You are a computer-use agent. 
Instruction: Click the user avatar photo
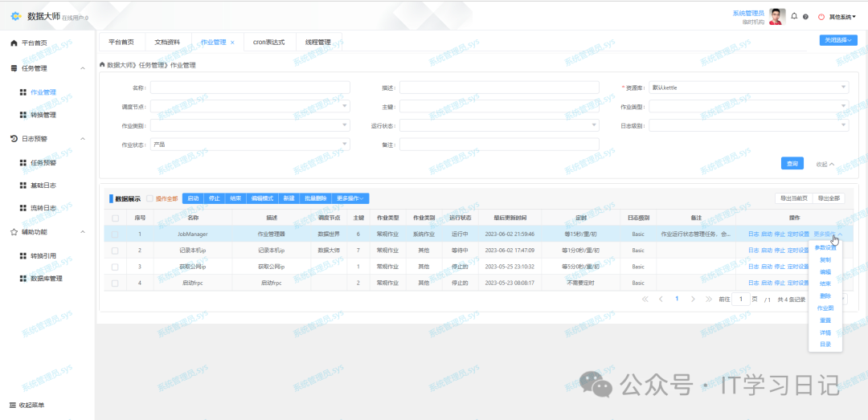(x=777, y=17)
